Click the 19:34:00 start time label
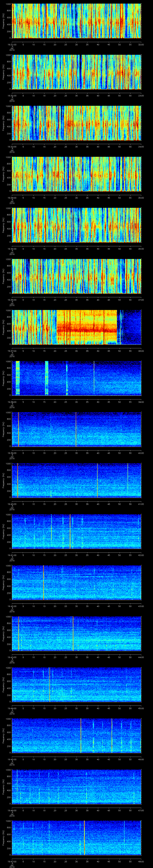The width and height of the screenshot is (153, 868). coord(12,197)
